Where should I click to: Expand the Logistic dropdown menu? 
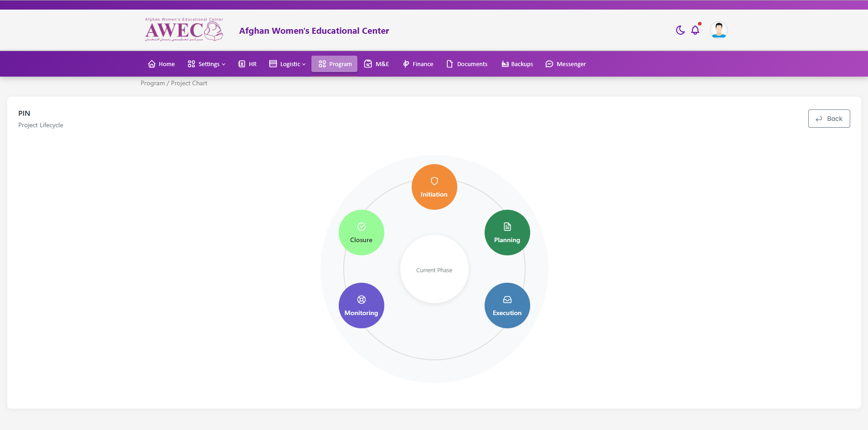tap(287, 64)
